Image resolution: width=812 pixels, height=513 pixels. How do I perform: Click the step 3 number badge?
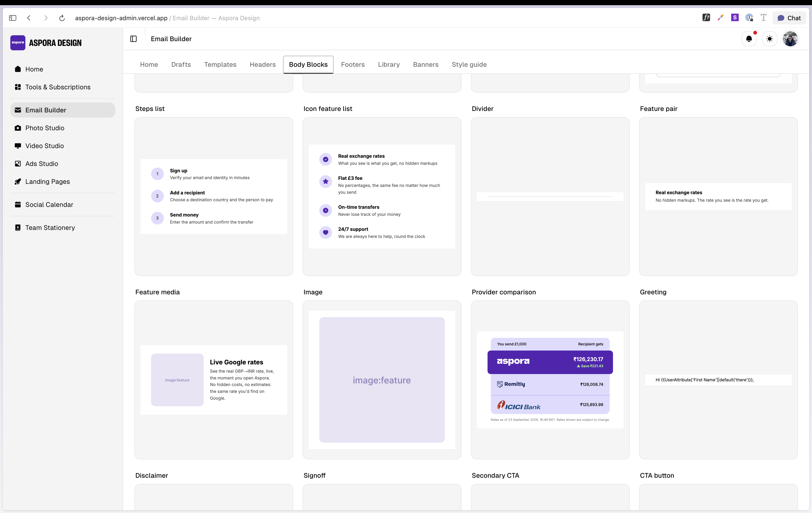pyautogui.click(x=157, y=218)
